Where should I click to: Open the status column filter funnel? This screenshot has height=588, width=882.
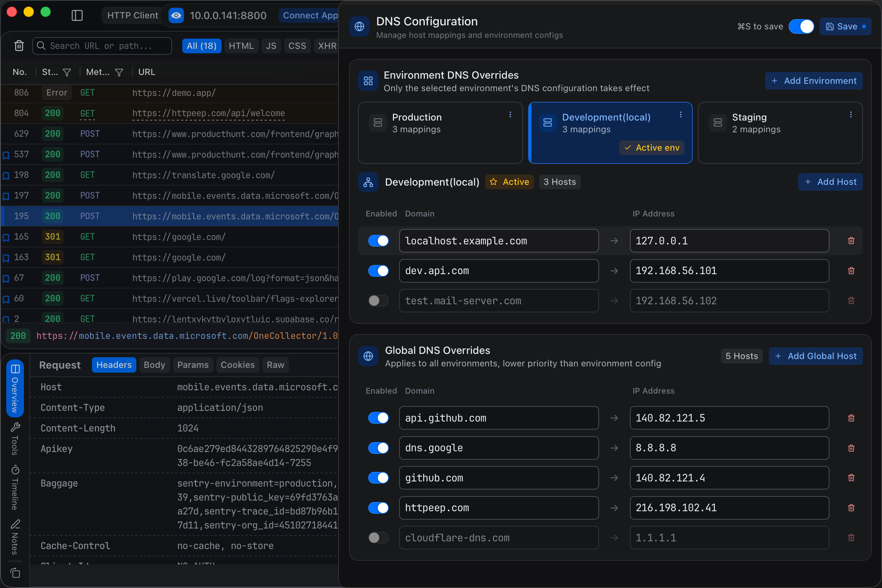(67, 72)
